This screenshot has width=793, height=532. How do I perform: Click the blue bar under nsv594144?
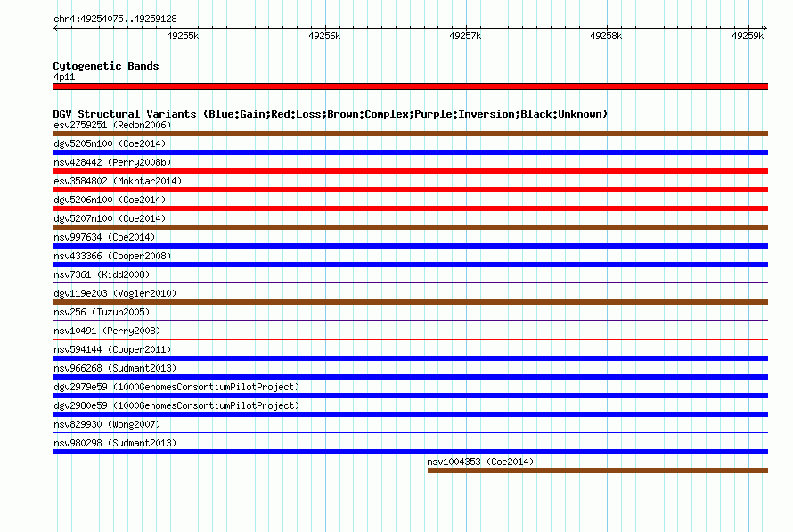point(410,358)
